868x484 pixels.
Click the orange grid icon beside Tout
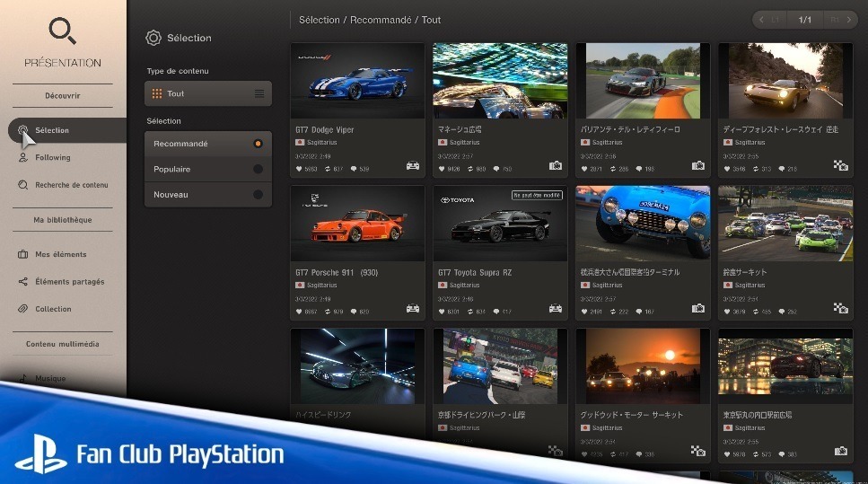pyautogui.click(x=157, y=93)
